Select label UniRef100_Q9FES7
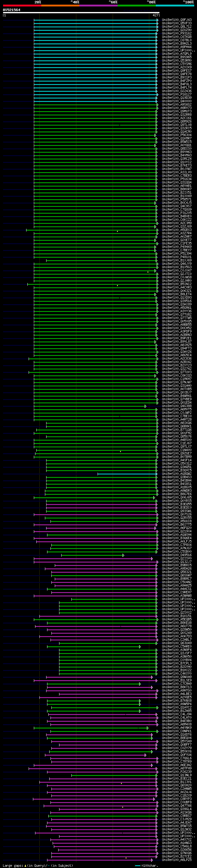 [x=176, y=71]
